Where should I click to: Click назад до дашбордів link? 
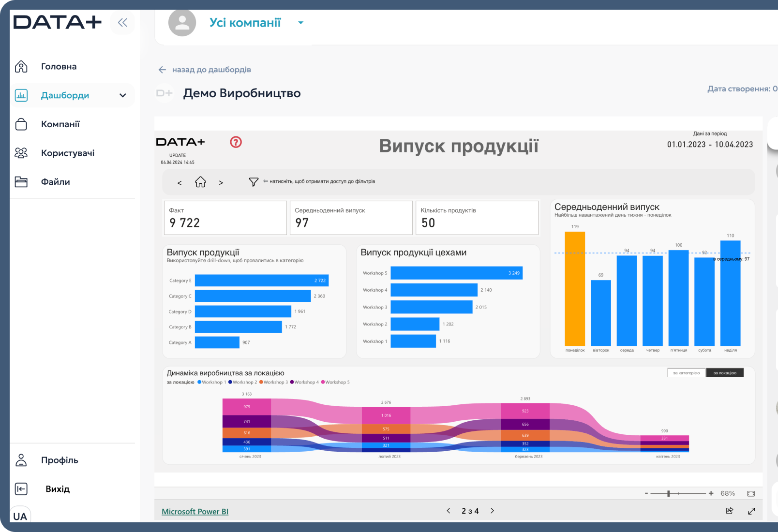(205, 70)
